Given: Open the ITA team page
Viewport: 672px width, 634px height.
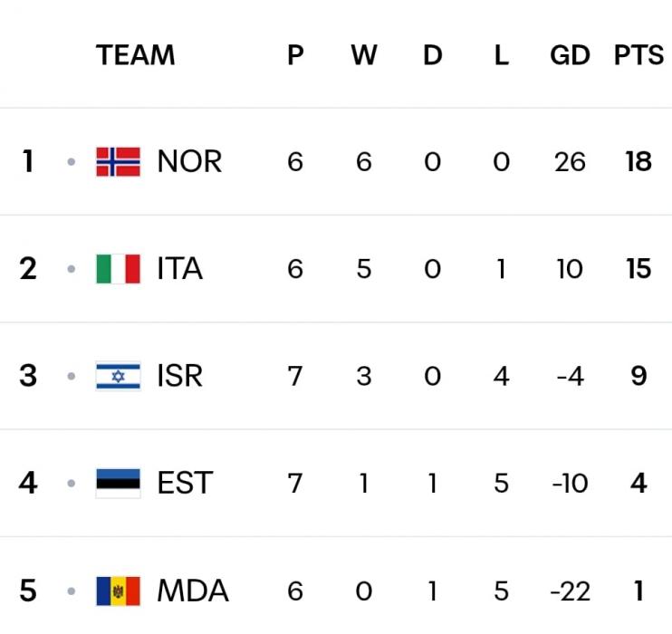Looking at the screenshot, I should (179, 269).
